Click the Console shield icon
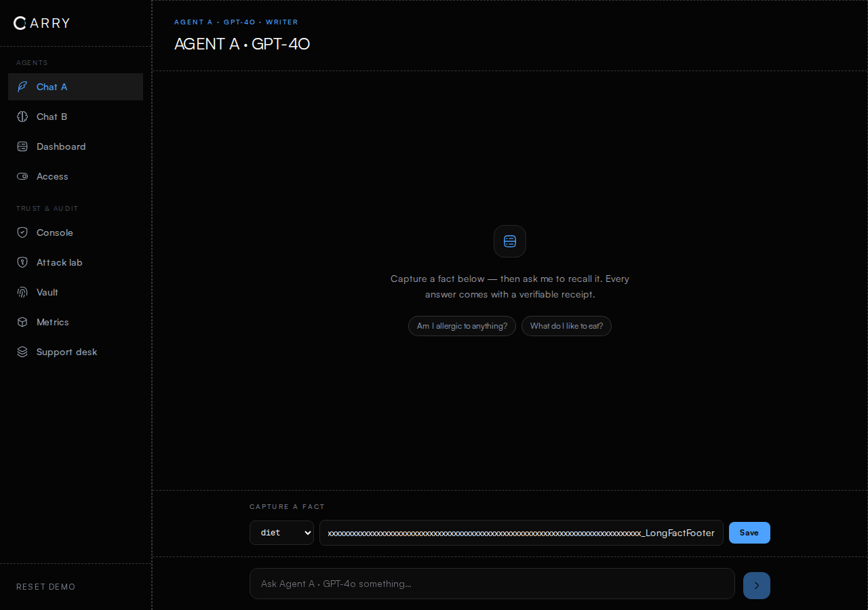 click(22, 232)
